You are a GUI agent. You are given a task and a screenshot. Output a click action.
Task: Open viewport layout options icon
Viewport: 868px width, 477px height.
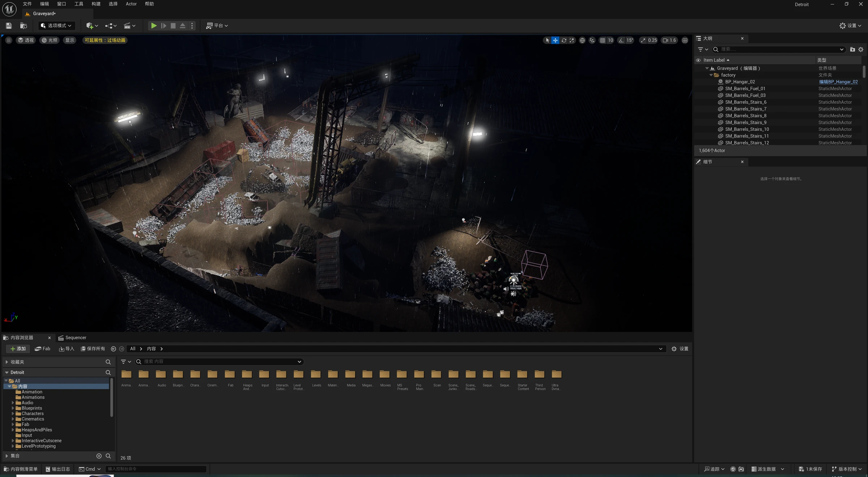tap(685, 40)
